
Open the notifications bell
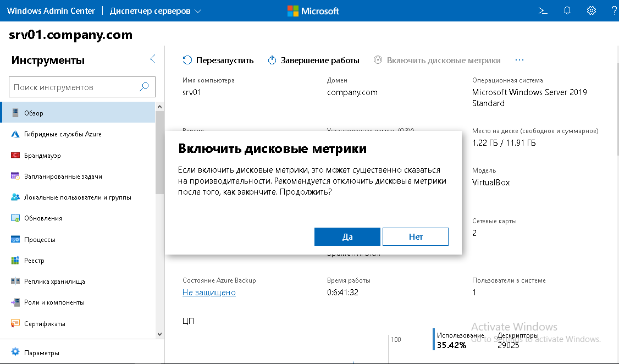pyautogui.click(x=567, y=10)
